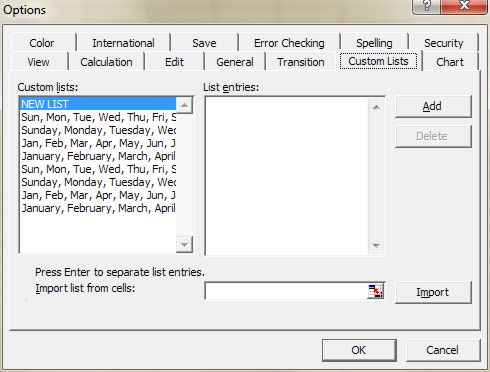Viewport: 490px width, 372px height.
Task: Click the Delete button
Action: pos(433,136)
